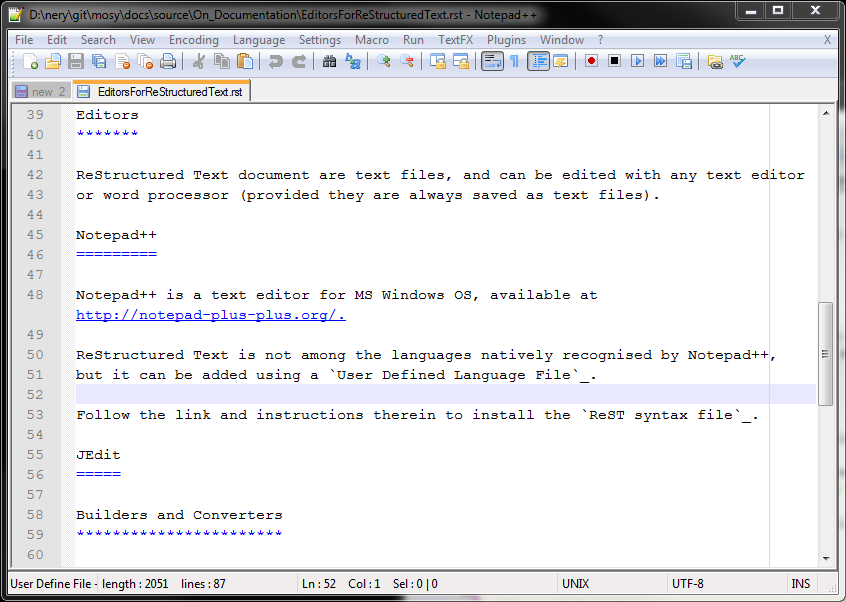Open the ? help menu
The width and height of the screenshot is (846, 602).
pos(601,40)
